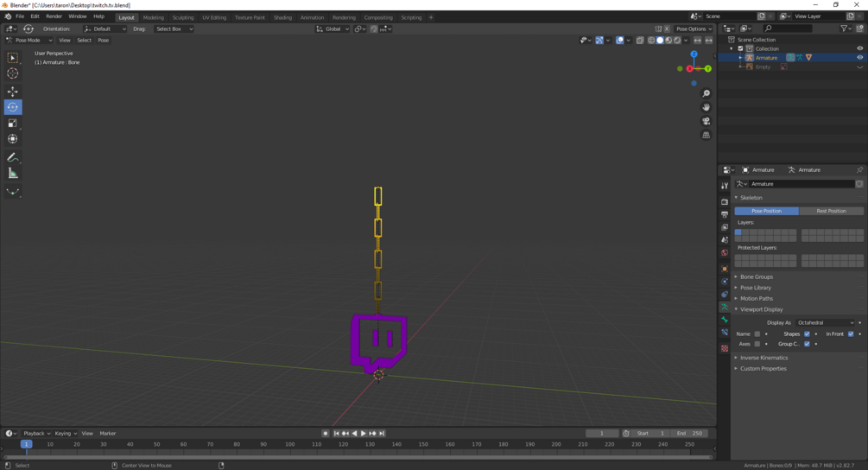Pin the properties editor context
Viewport: 868px width, 470px height.
pyautogui.click(x=859, y=170)
